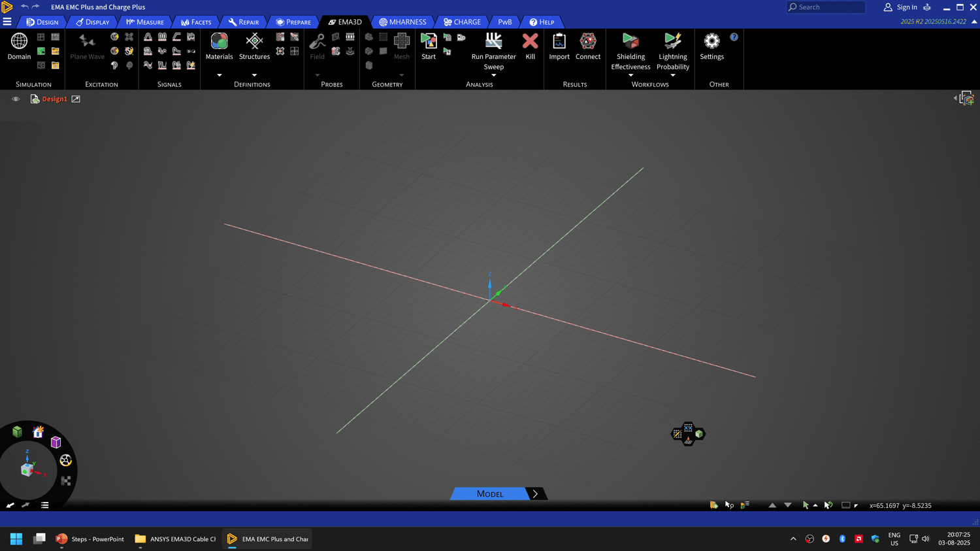Screen dimensions: 980x551
Task: Click the list icon at bottom left status bar
Action: [45, 505]
